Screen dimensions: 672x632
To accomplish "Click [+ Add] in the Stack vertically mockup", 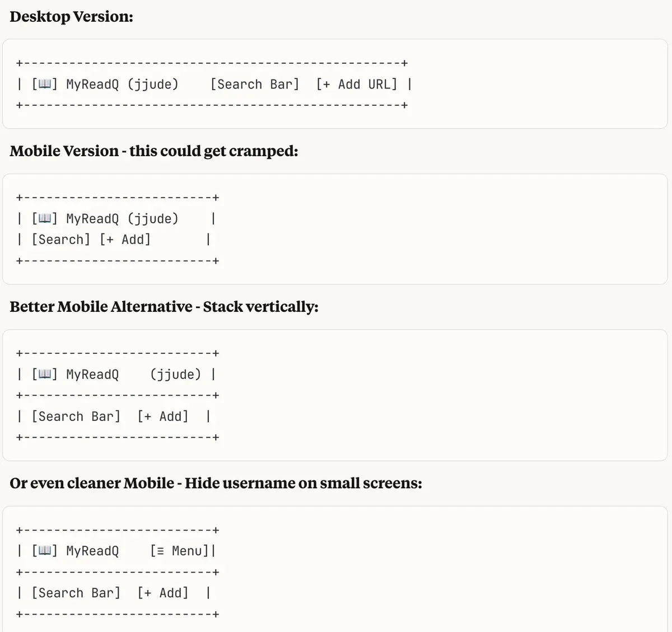I will [x=163, y=416].
